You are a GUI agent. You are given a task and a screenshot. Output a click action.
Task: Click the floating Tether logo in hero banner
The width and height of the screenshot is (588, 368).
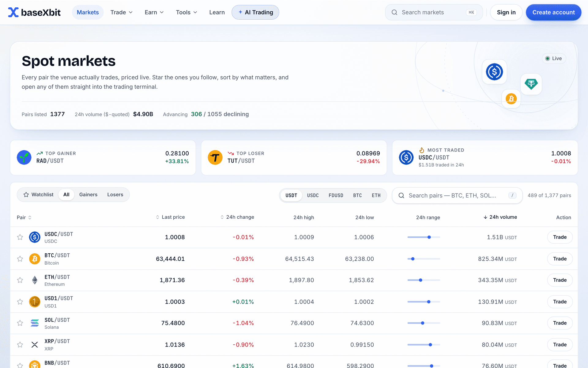pos(531,84)
